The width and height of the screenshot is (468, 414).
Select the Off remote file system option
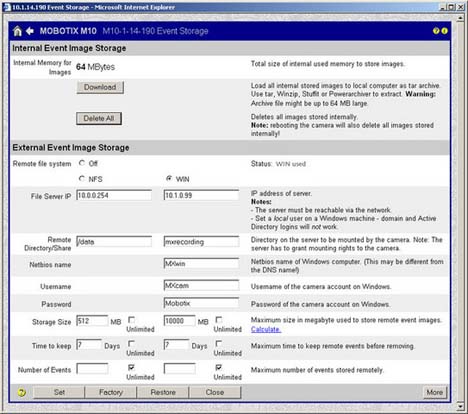tap(82, 163)
